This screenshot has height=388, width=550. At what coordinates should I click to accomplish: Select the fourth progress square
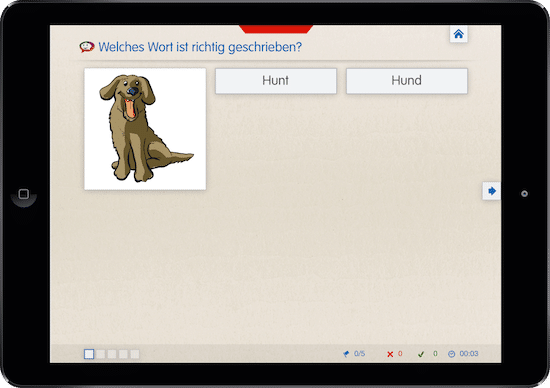point(123,354)
